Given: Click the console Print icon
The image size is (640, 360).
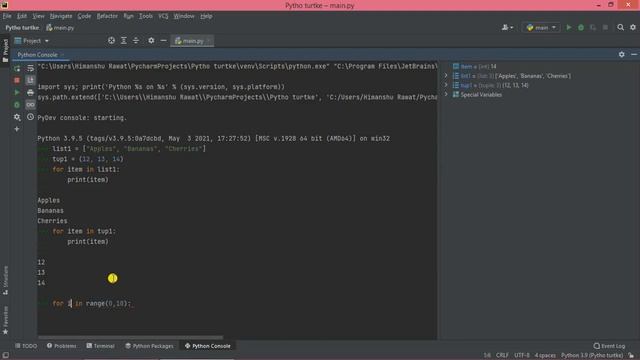Looking at the screenshot, I should (30, 93).
